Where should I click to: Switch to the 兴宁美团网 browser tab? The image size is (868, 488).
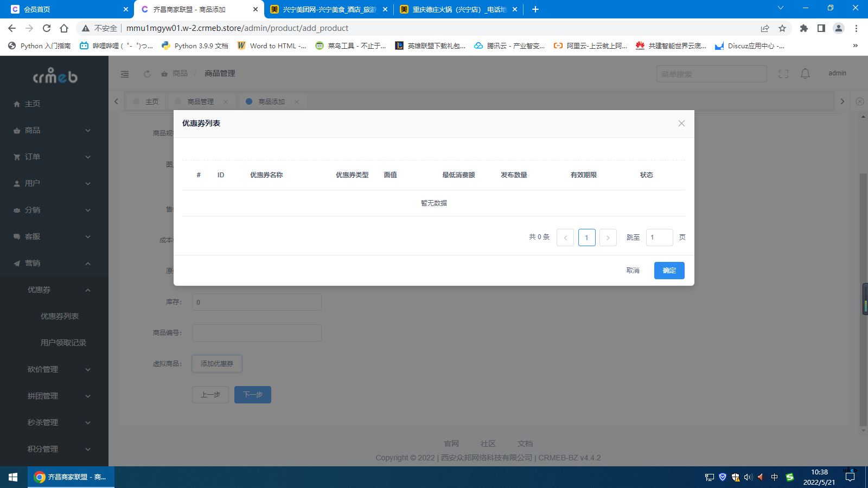pos(329,9)
